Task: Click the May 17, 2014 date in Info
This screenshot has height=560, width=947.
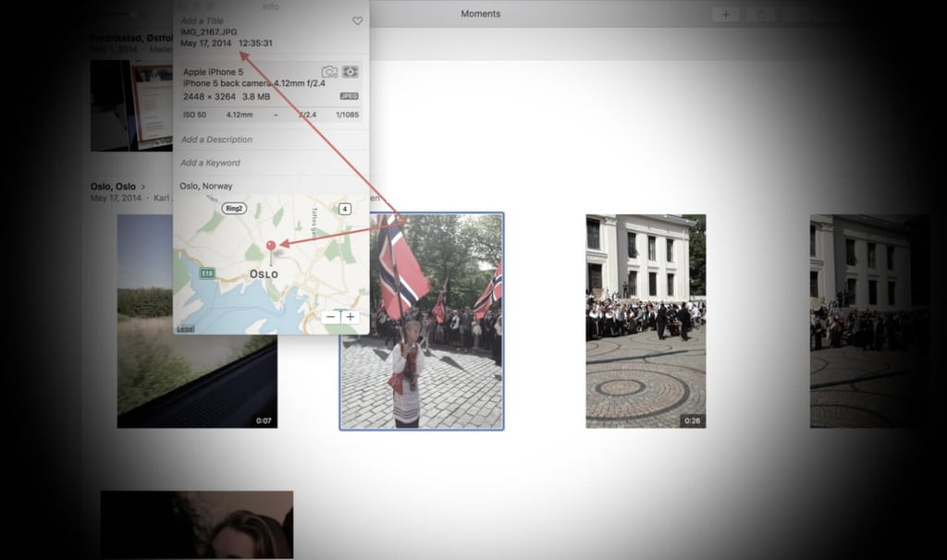Action: pyautogui.click(x=205, y=43)
